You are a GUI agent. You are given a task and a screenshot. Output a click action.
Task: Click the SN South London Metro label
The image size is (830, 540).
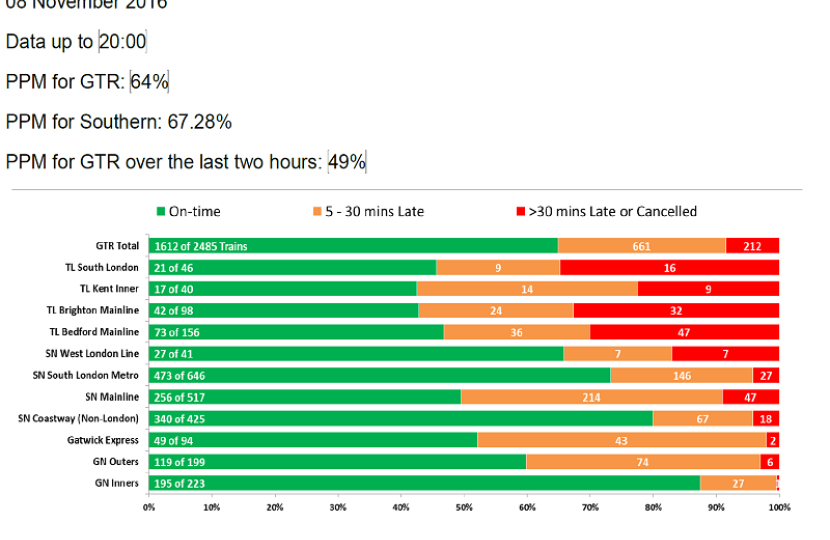point(85,375)
